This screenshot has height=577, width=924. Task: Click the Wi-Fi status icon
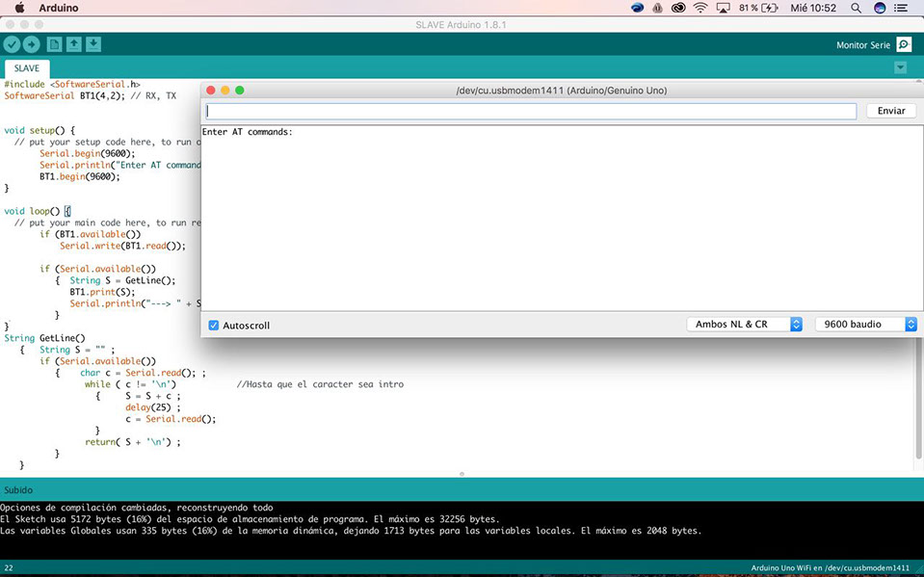coord(700,8)
